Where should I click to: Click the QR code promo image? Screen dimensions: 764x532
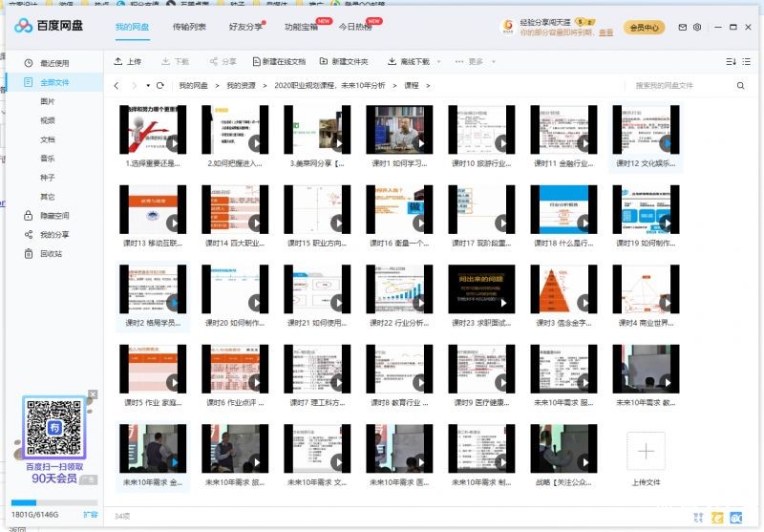point(54,428)
